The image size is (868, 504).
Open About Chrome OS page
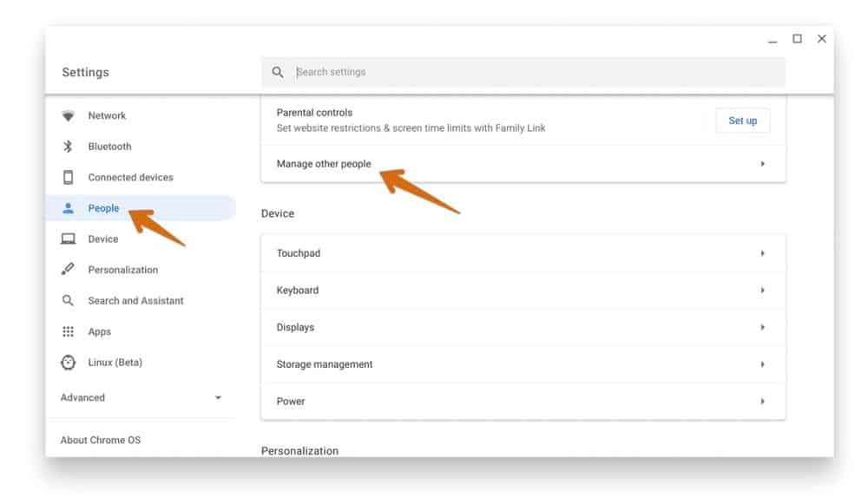[101, 440]
